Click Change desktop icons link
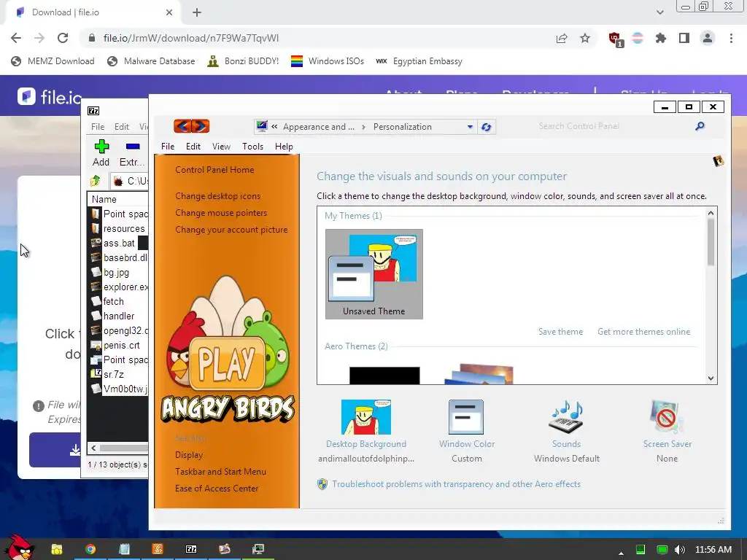The height and width of the screenshot is (560, 747). [217, 196]
